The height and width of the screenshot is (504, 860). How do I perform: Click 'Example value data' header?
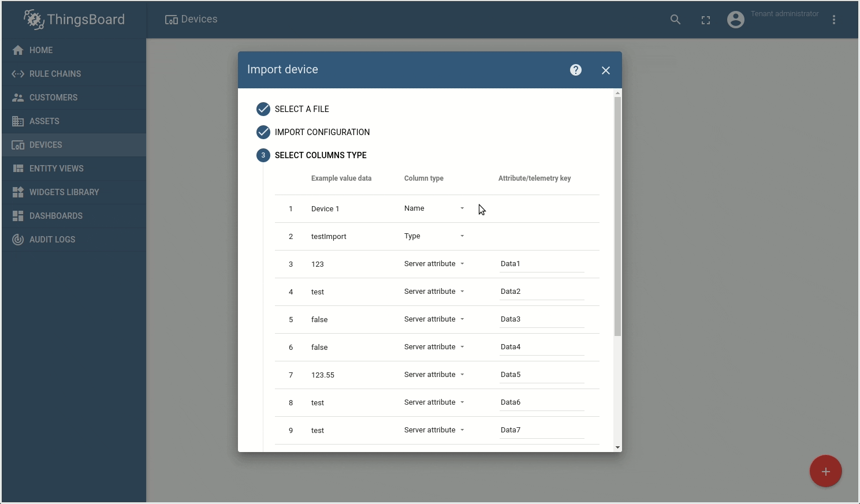tap(341, 178)
